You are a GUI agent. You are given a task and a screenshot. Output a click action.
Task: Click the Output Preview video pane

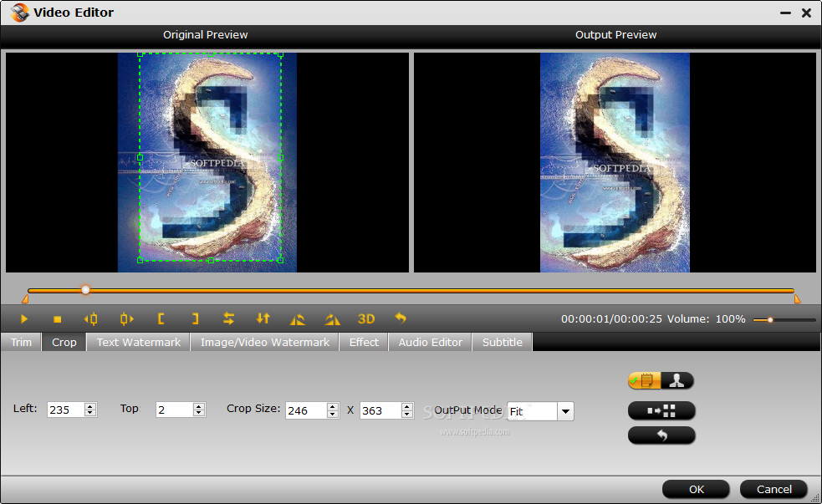click(615, 162)
